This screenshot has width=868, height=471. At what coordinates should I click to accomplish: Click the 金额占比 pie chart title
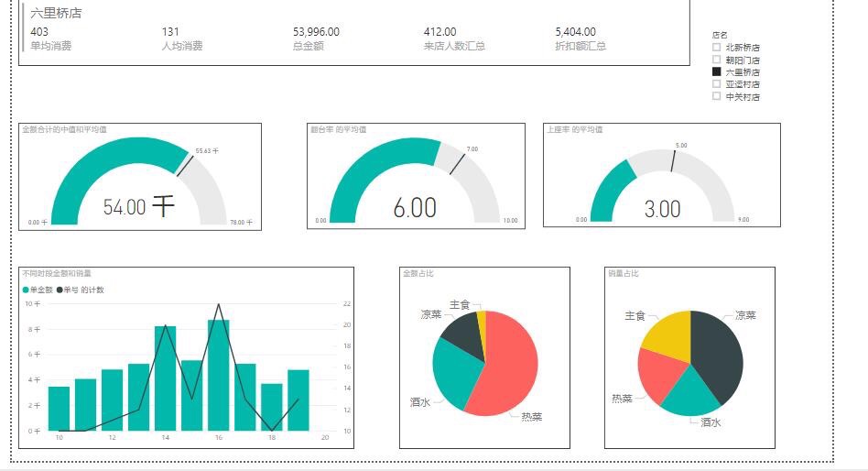[418, 273]
